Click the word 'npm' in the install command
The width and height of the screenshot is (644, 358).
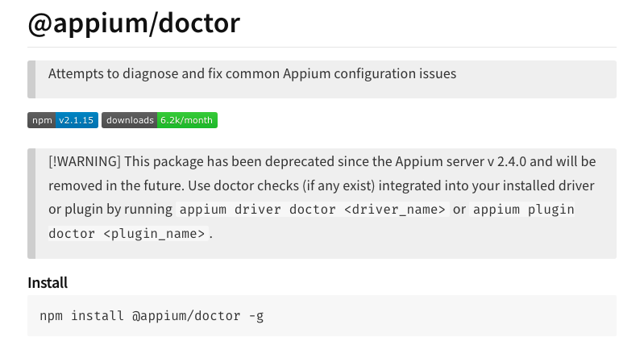(x=51, y=315)
